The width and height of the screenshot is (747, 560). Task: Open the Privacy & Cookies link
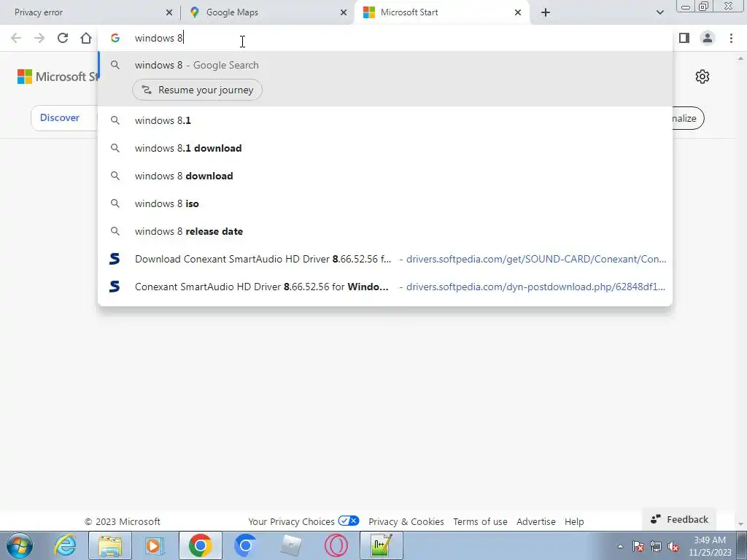coord(406,521)
